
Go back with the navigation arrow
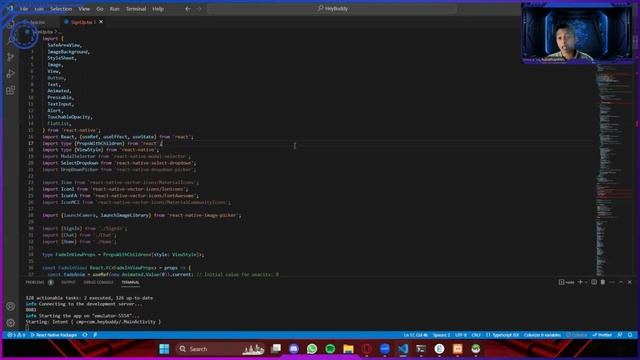tap(188, 9)
